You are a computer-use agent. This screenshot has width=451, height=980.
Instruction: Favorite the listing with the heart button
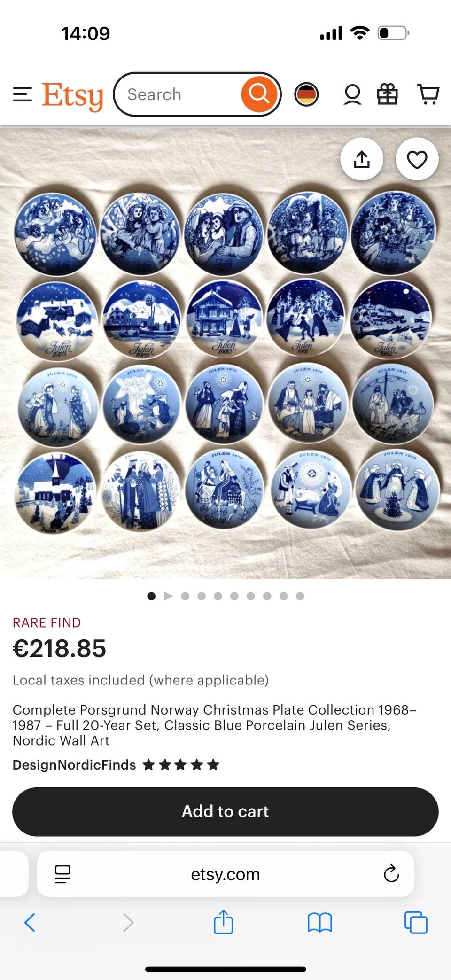[417, 159]
